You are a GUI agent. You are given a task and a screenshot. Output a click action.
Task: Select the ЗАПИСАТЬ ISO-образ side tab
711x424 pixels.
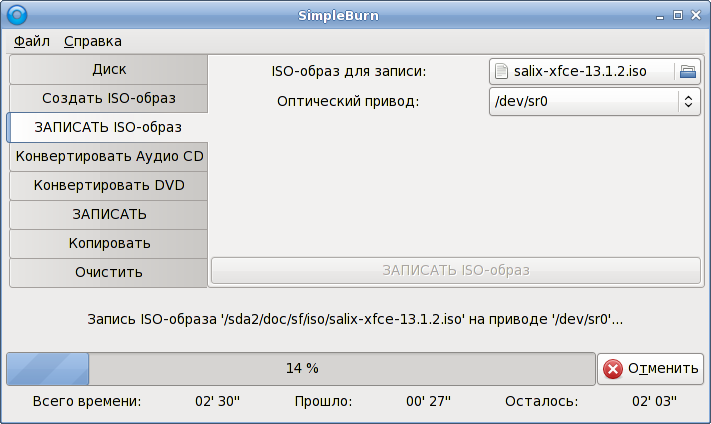click(x=108, y=127)
